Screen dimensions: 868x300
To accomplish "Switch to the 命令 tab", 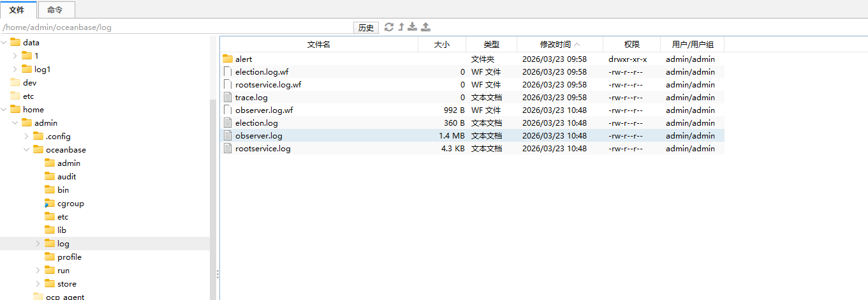I will tap(55, 10).
